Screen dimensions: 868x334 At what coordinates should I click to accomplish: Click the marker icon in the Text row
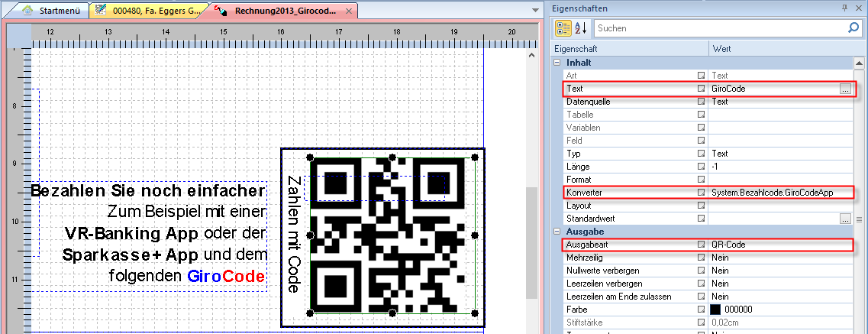[x=702, y=89]
